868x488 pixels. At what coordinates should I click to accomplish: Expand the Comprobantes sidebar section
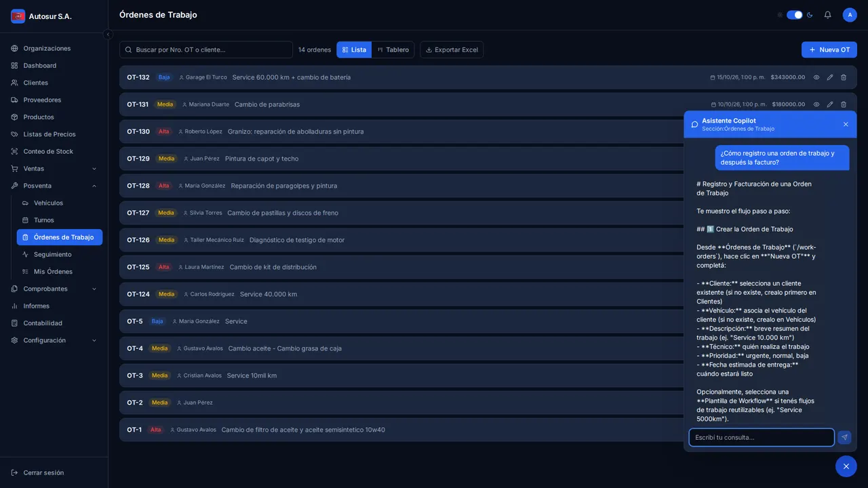pyautogui.click(x=54, y=289)
